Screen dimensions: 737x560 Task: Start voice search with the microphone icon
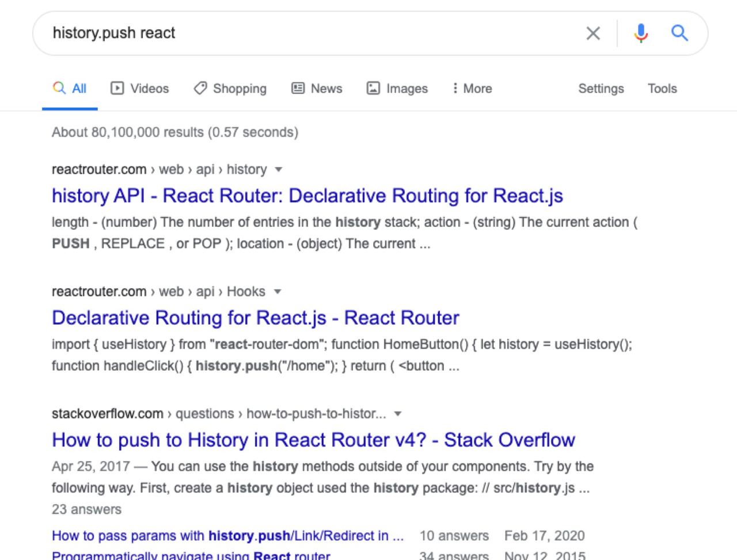641,33
